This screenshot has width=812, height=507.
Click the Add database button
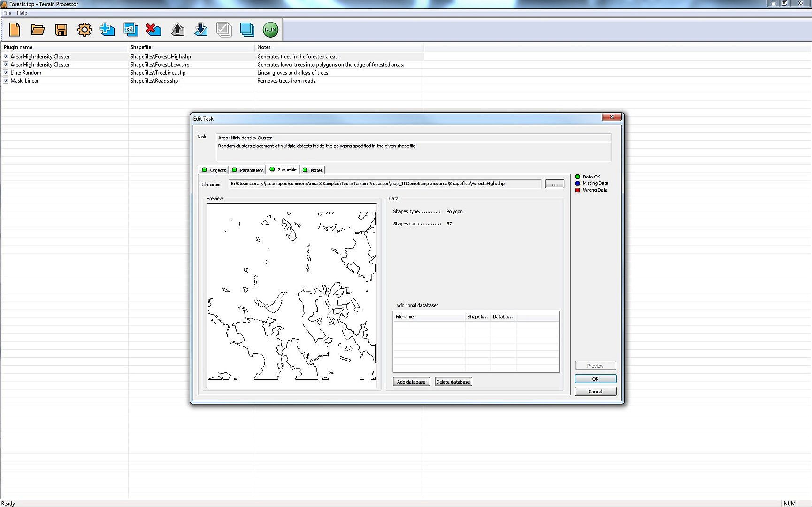411,382
